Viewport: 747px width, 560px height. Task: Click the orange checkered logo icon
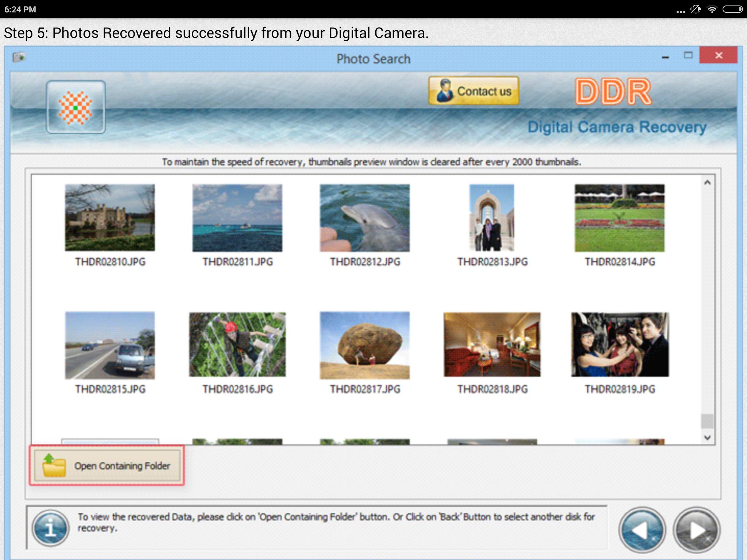(x=76, y=107)
